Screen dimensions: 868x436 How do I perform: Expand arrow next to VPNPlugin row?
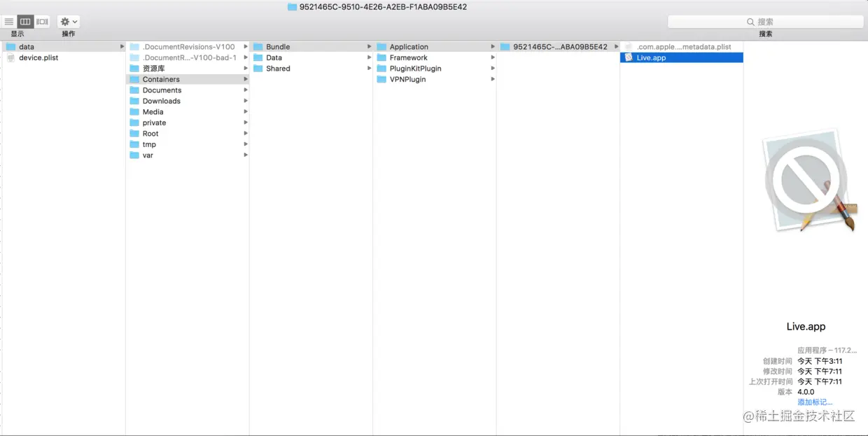point(493,79)
